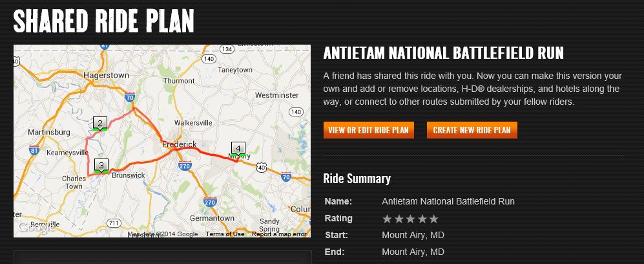
Task: Click the US 40 highway shield
Action: click(x=262, y=167)
